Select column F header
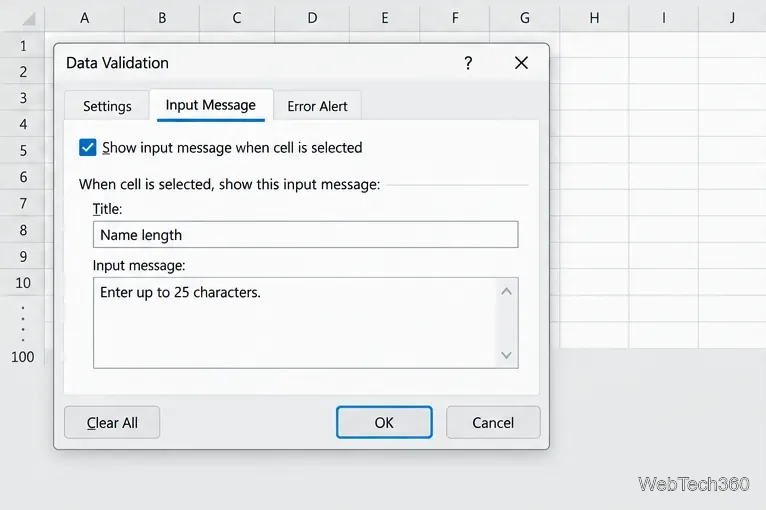The height and width of the screenshot is (510, 766). tap(455, 18)
